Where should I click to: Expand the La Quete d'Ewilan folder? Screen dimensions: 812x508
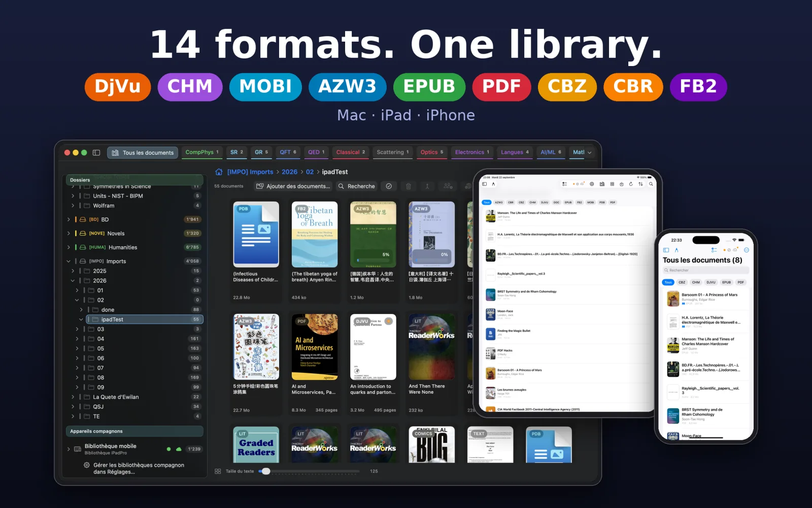(x=73, y=397)
